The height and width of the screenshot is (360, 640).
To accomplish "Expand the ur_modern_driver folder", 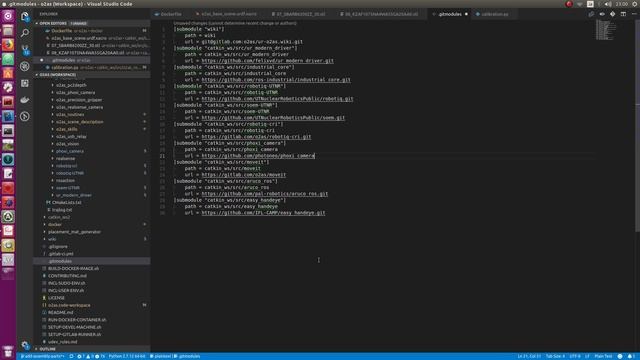I will pyautogui.click(x=73, y=195).
